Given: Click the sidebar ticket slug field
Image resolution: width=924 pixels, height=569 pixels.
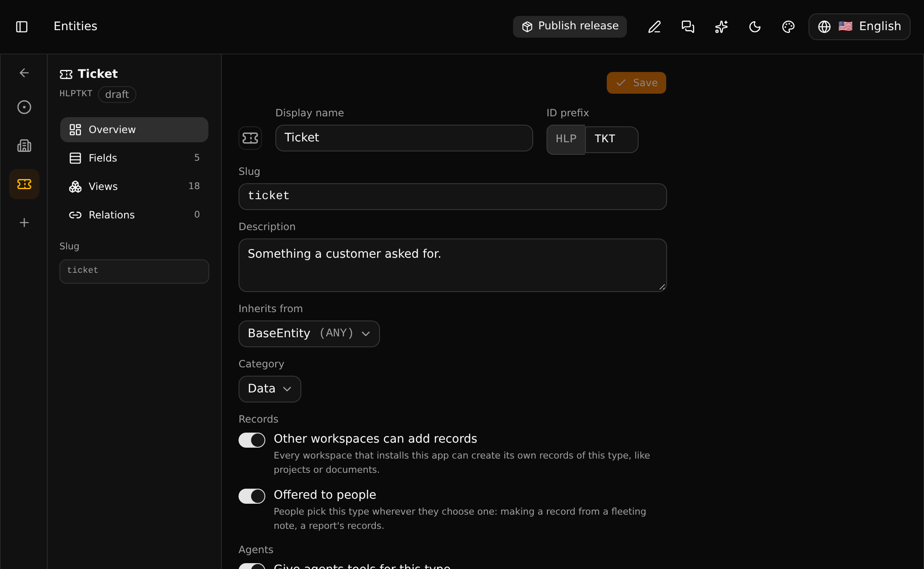Looking at the screenshot, I should pyautogui.click(x=134, y=272).
